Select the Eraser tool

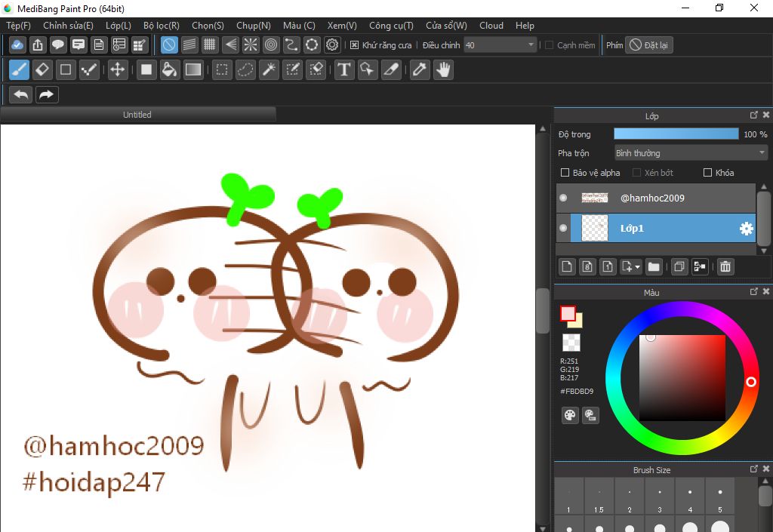(x=42, y=70)
